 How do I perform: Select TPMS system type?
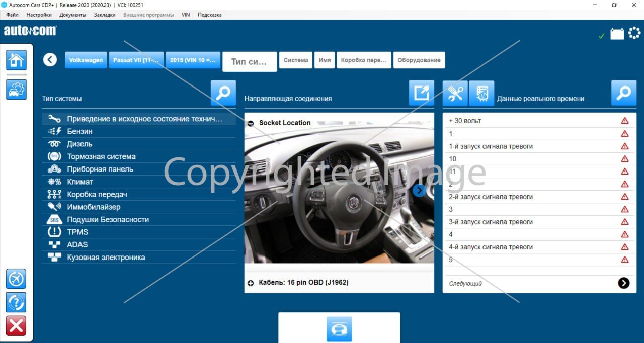click(139, 232)
